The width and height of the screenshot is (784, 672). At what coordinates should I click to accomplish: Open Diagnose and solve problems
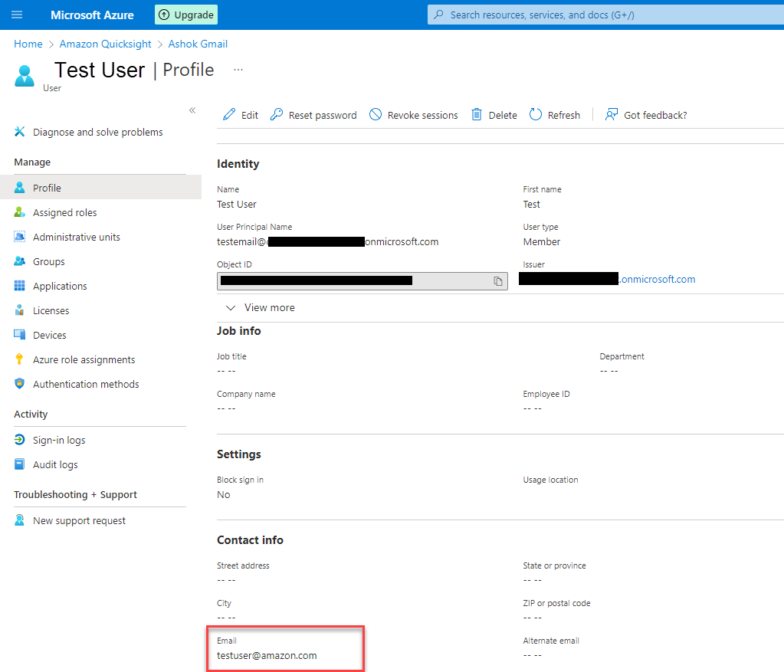pyautogui.click(x=97, y=132)
